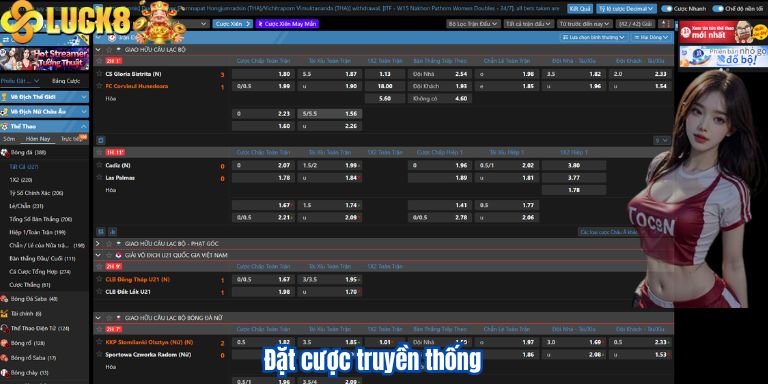
Task: Expand the Vô Địch Thế Giới section
Action: [45, 97]
